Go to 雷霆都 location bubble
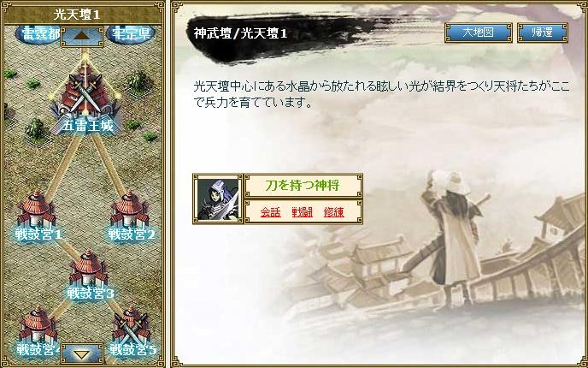 point(38,33)
